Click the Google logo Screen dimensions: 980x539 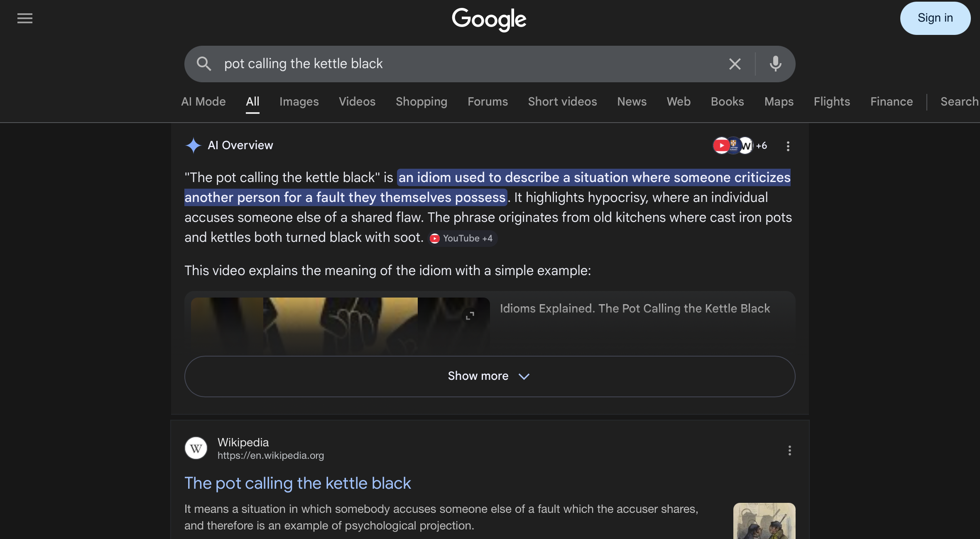coord(489,19)
